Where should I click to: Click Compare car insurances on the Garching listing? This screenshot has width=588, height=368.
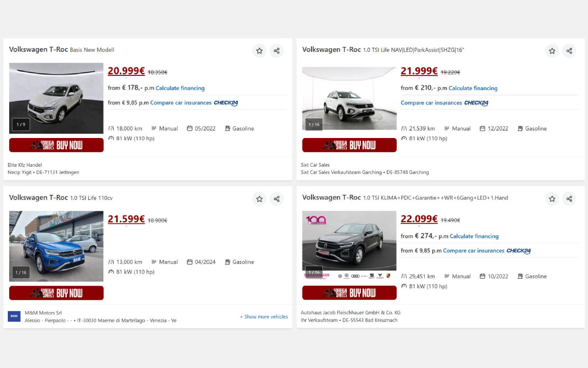coord(431,103)
